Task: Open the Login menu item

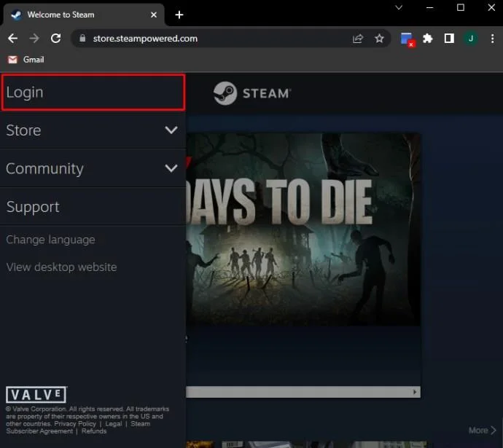Action: click(93, 93)
